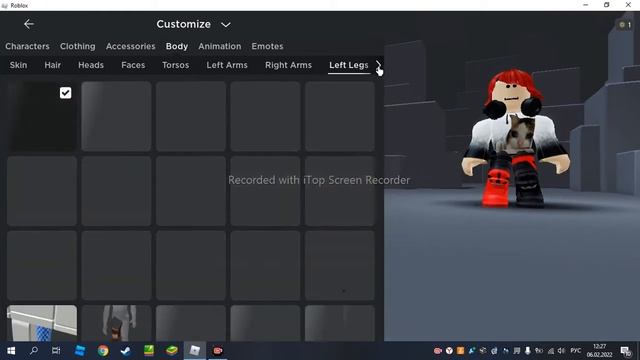
Task: Open the Emotes tab
Action: point(267,46)
